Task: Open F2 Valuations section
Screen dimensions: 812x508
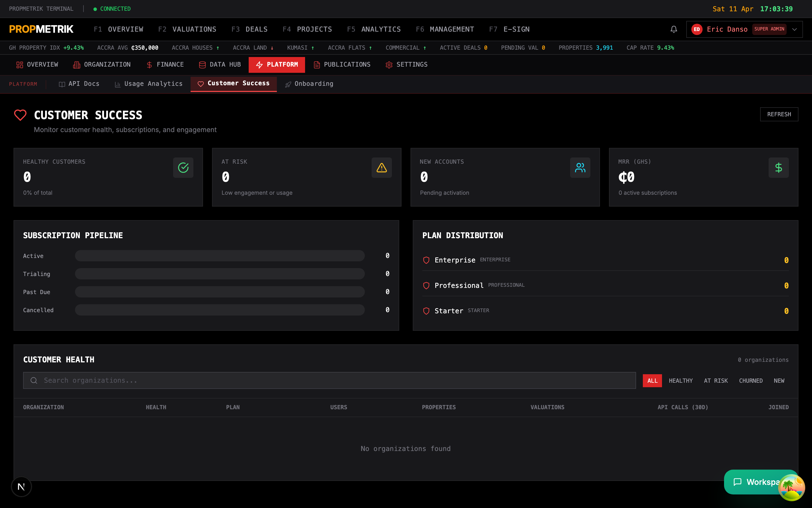Action: click(x=187, y=29)
